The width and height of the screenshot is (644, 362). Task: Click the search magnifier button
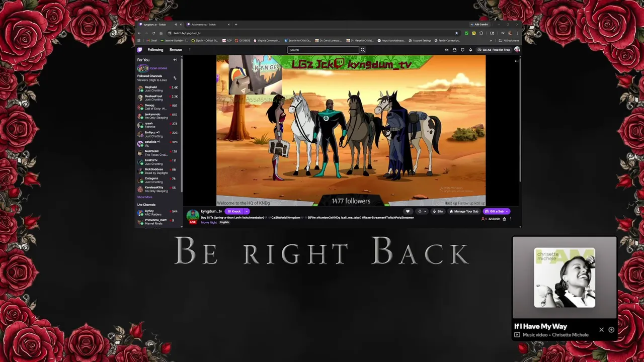pyautogui.click(x=362, y=50)
